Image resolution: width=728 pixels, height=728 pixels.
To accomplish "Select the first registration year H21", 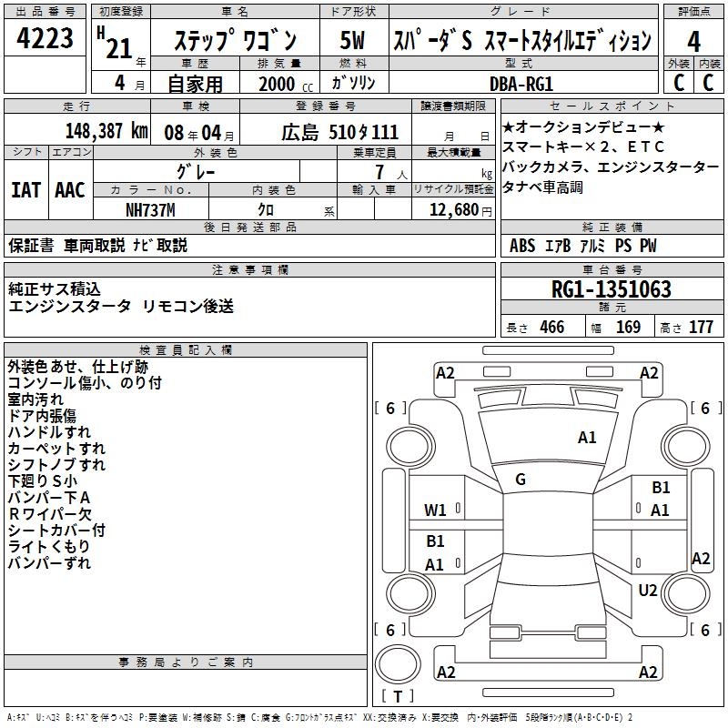I will (116, 43).
